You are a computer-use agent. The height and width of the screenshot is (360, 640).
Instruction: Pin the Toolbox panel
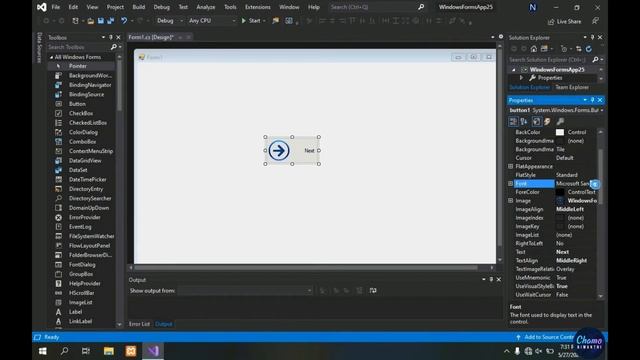point(111,37)
